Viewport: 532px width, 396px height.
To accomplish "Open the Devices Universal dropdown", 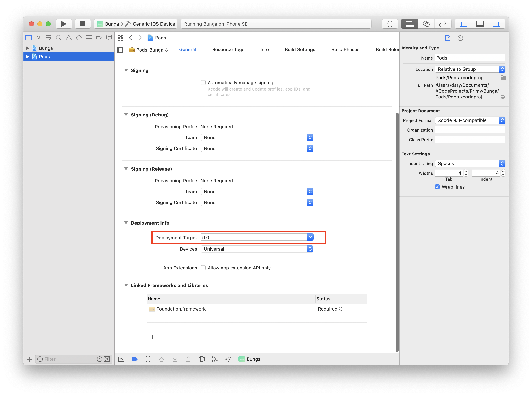I will (x=257, y=249).
